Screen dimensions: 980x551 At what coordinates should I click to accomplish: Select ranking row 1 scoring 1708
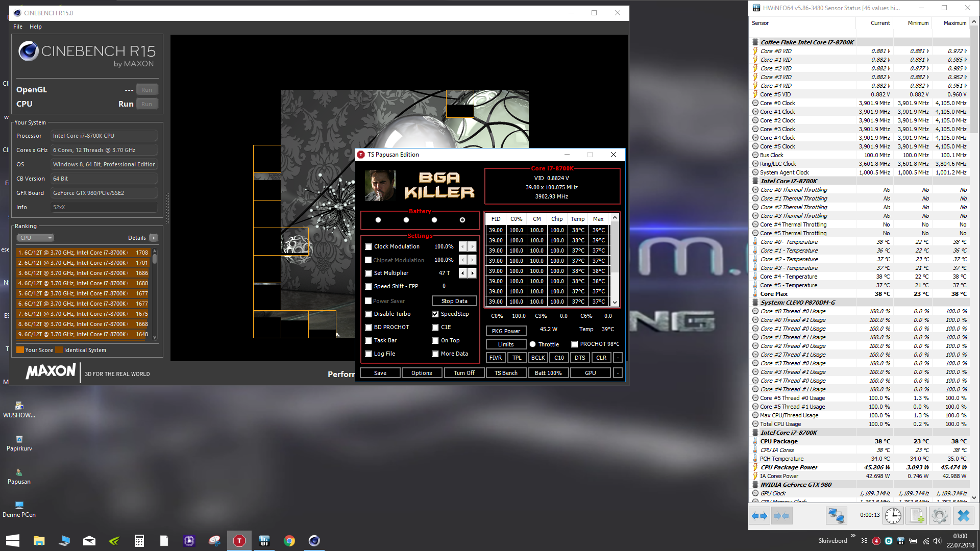pos(83,253)
